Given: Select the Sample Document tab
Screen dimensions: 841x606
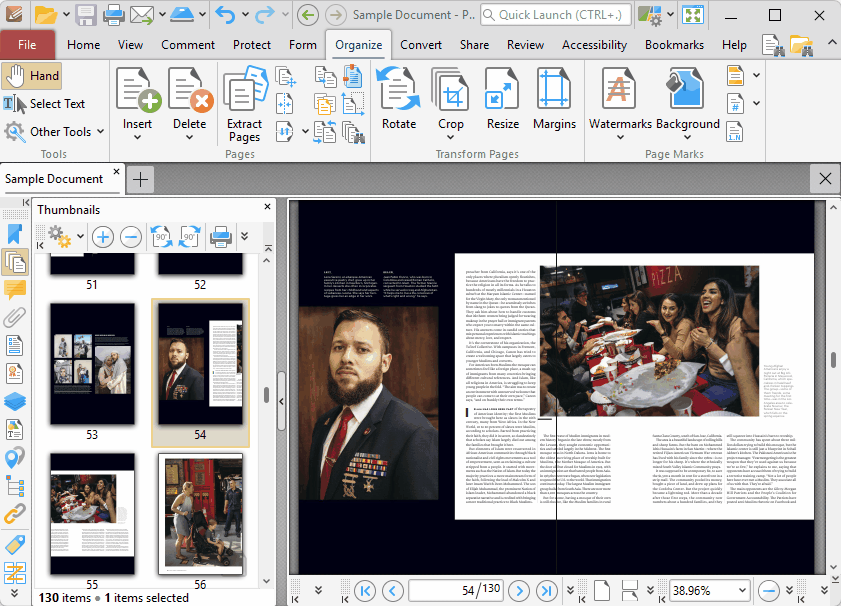Looking at the screenshot, I should coord(54,179).
